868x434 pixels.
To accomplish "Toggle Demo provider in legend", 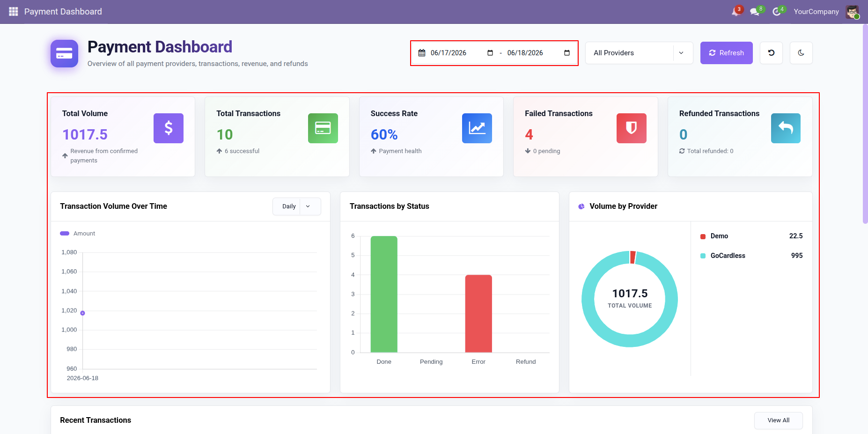I will click(714, 236).
